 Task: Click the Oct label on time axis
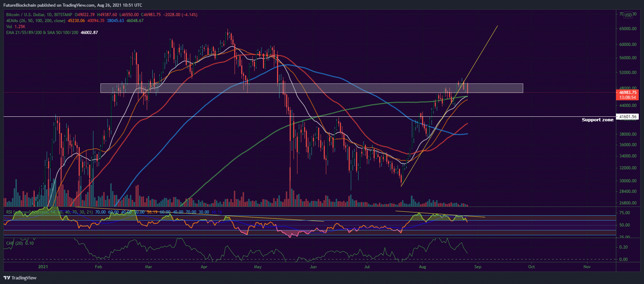point(532,267)
